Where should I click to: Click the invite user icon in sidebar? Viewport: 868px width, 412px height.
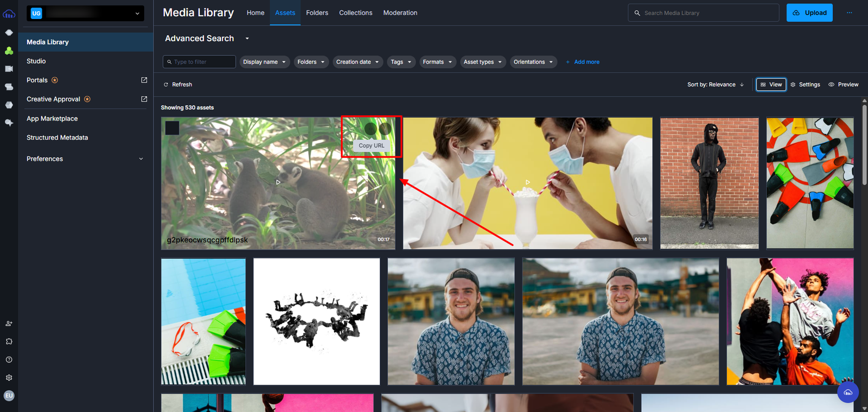pos(9,324)
